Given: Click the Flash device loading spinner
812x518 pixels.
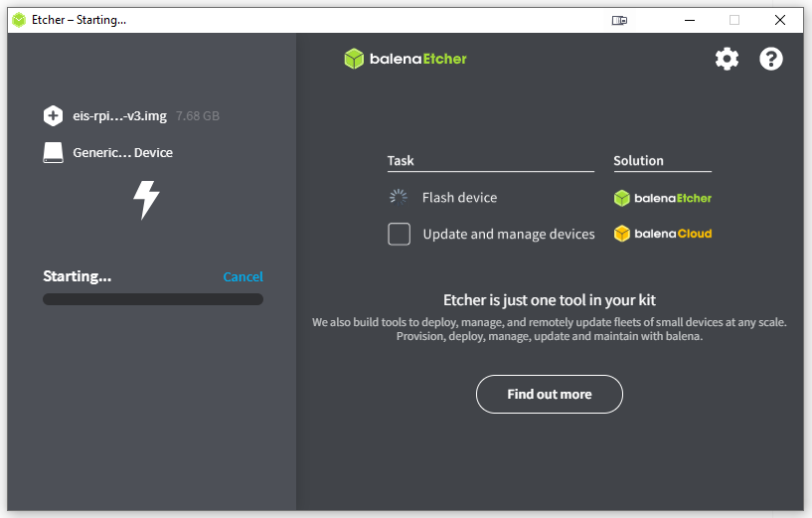Looking at the screenshot, I should point(399,197).
